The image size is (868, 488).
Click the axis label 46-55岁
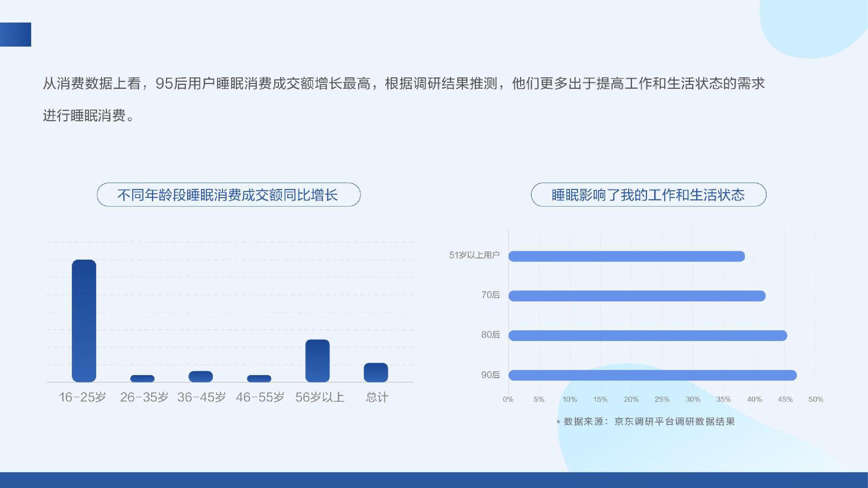[260, 397]
